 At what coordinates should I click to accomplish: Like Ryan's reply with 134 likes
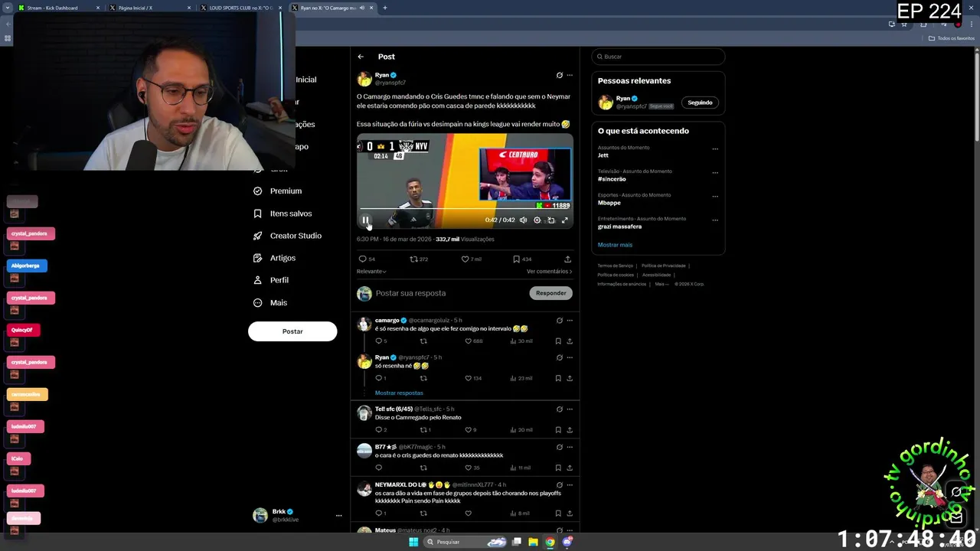[x=473, y=378]
